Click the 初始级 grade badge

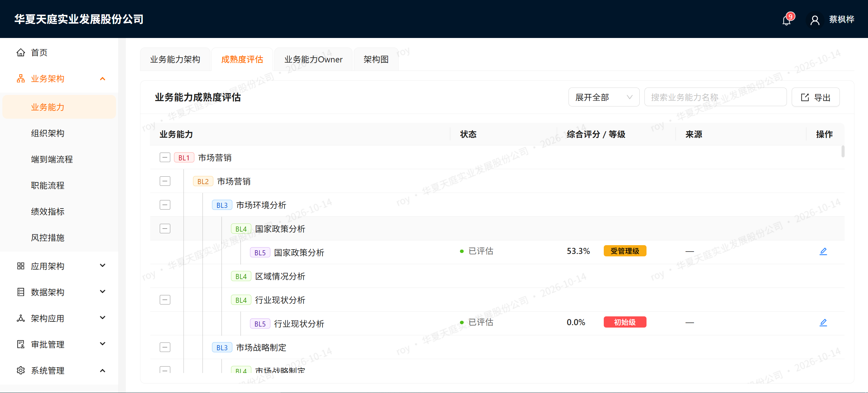[x=625, y=322]
